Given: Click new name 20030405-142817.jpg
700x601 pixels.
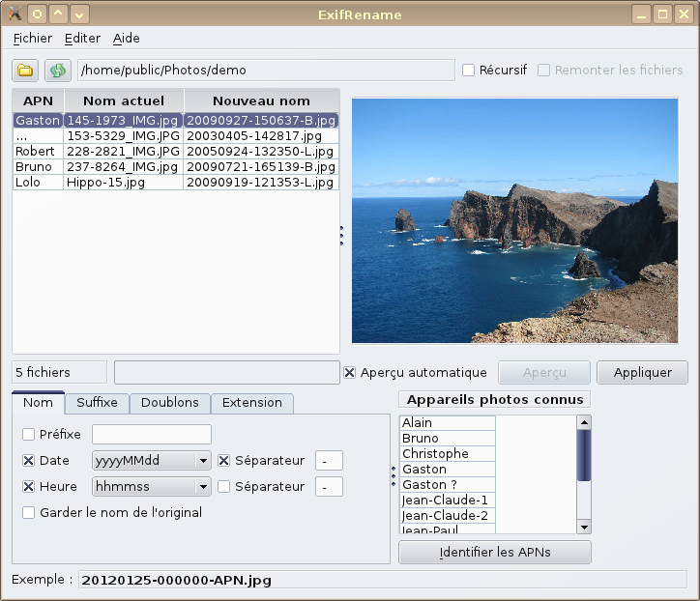Looking at the screenshot, I should click(261, 136).
